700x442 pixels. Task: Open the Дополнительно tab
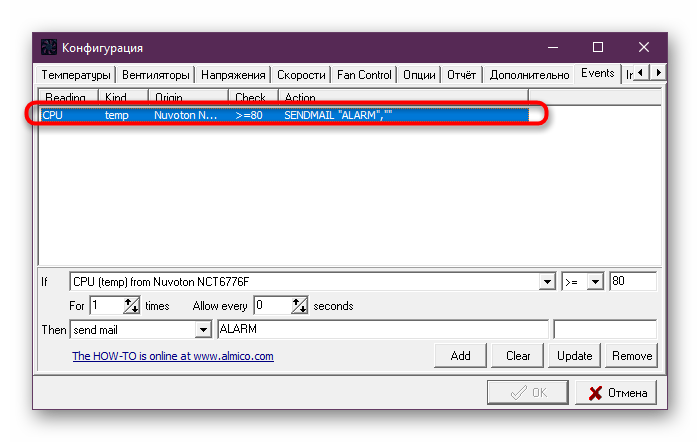pyautogui.click(x=529, y=75)
